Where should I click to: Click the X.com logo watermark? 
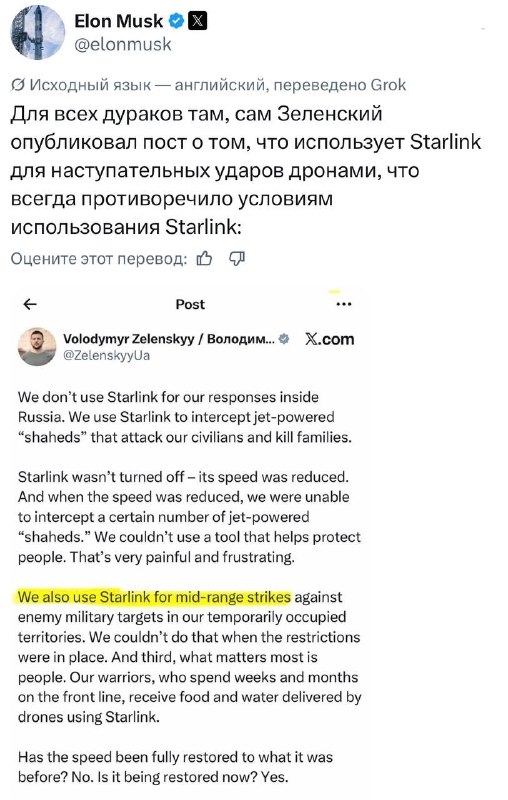click(x=329, y=339)
